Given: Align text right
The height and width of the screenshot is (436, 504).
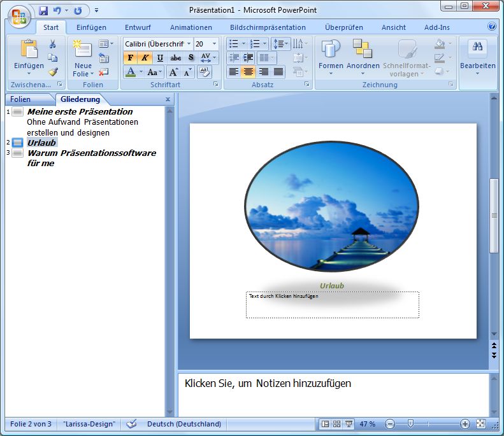Looking at the screenshot, I should point(264,71).
